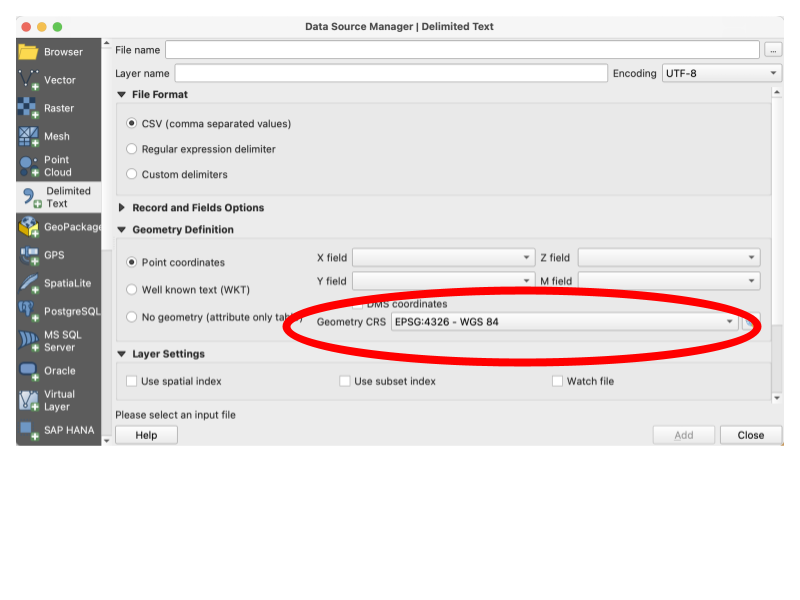Open the GeoPackage source icon
Screen dimensions: 800x600
pyautogui.click(x=28, y=227)
